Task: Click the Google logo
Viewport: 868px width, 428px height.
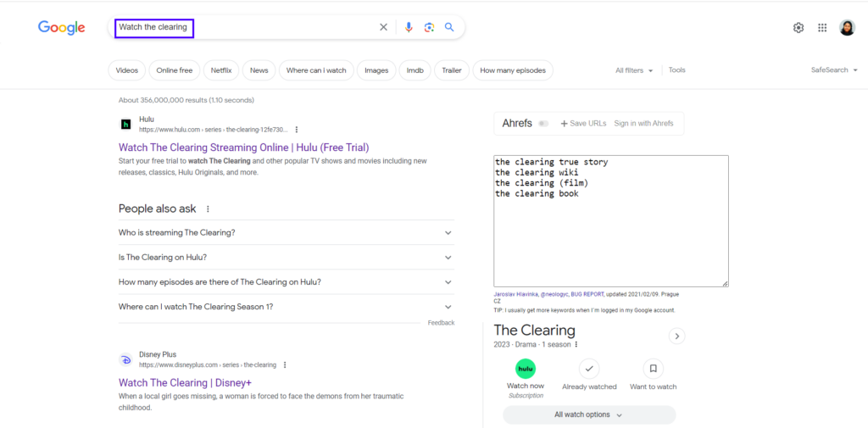Action: click(x=61, y=27)
